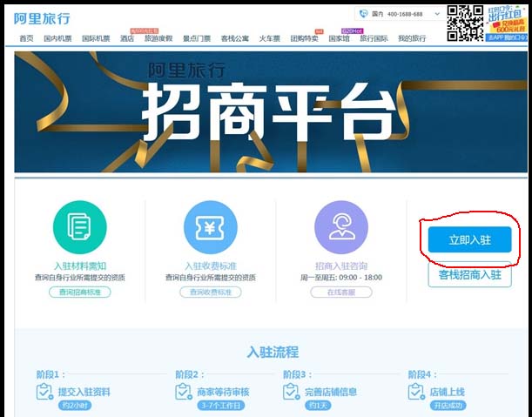Image resolution: width=532 pixels, height=417 pixels.
Task: Click the 入驻材料须知 heading
Action: (80, 266)
